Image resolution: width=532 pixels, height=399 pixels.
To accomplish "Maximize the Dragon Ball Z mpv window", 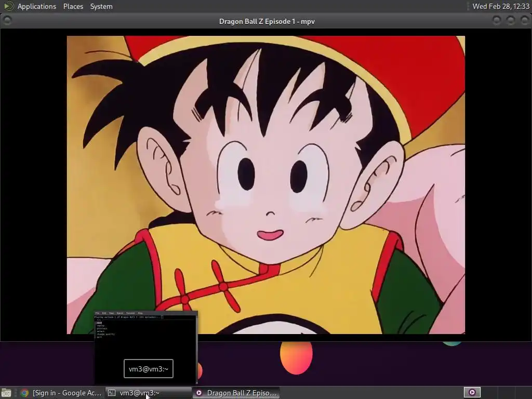I will tap(510, 21).
